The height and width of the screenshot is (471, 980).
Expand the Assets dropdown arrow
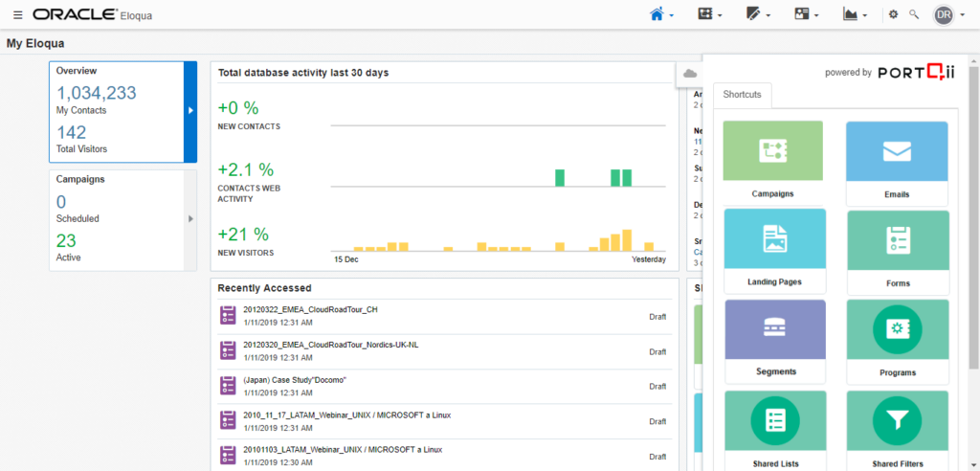[768, 15]
